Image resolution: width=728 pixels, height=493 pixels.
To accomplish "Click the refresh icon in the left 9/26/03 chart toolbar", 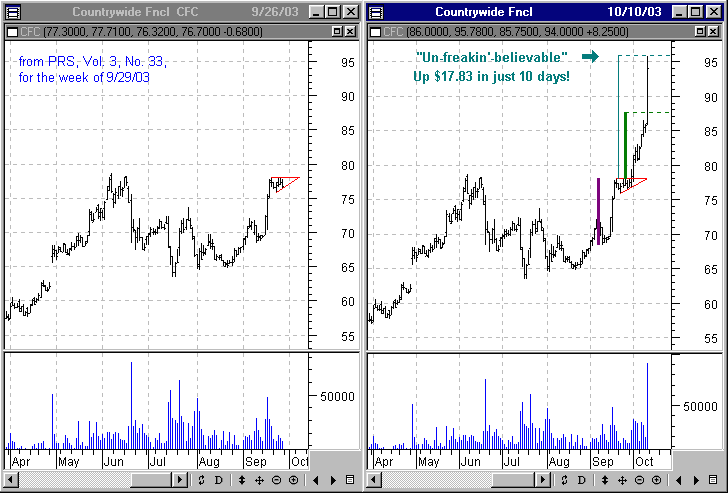I will coord(202,480).
